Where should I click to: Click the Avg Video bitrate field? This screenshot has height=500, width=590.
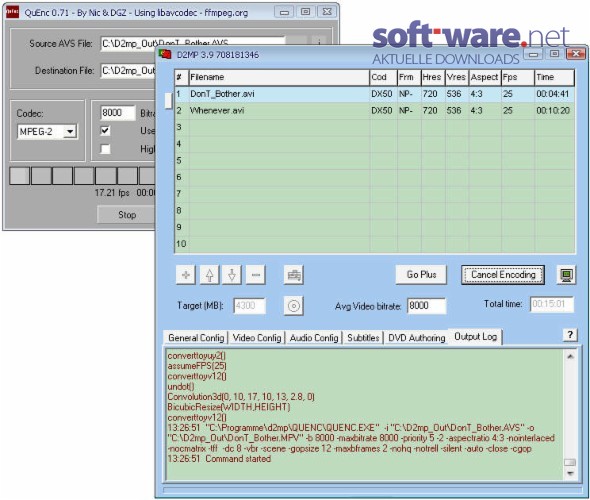coord(427,305)
